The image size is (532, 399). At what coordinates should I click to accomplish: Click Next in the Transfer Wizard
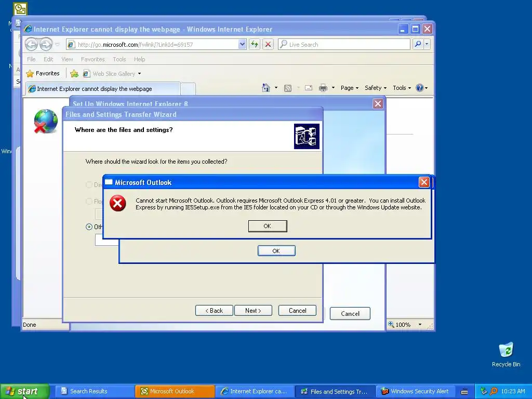pos(253,311)
